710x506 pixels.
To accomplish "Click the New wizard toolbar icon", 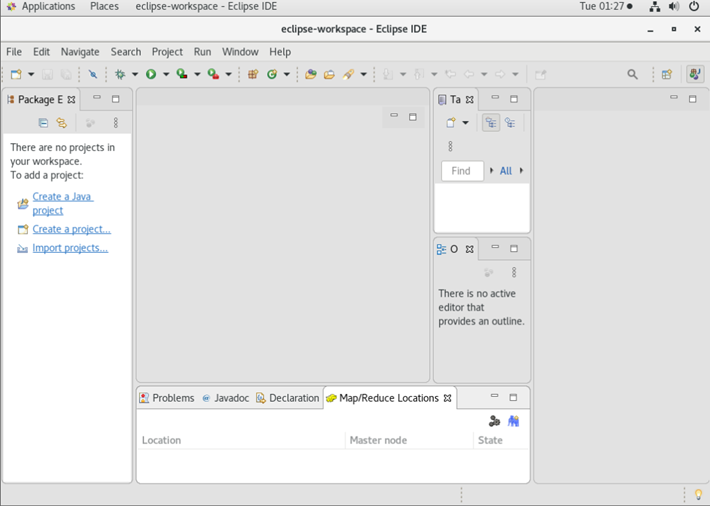I will 16,74.
